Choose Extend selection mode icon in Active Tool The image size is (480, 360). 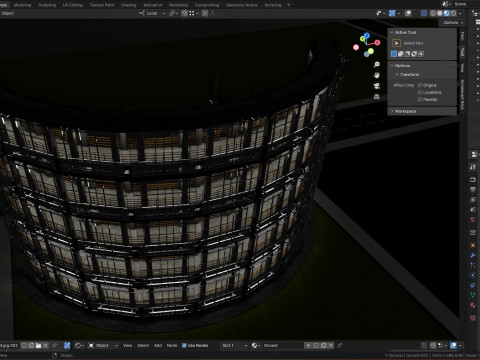point(401,54)
